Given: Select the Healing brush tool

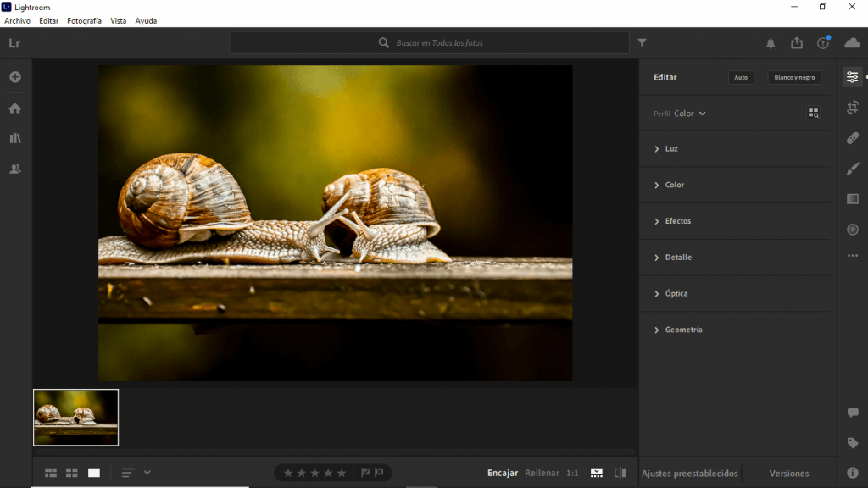Looking at the screenshot, I should pyautogui.click(x=852, y=138).
